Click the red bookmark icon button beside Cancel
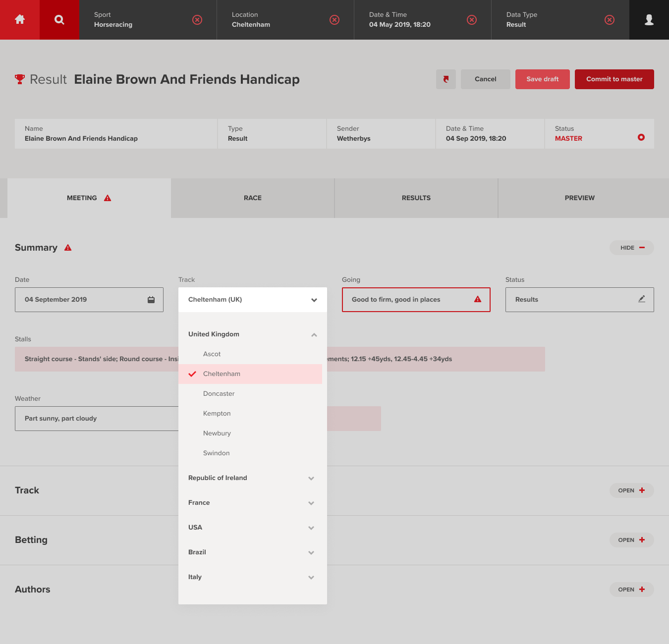Image resolution: width=669 pixels, height=644 pixels. pos(446,79)
